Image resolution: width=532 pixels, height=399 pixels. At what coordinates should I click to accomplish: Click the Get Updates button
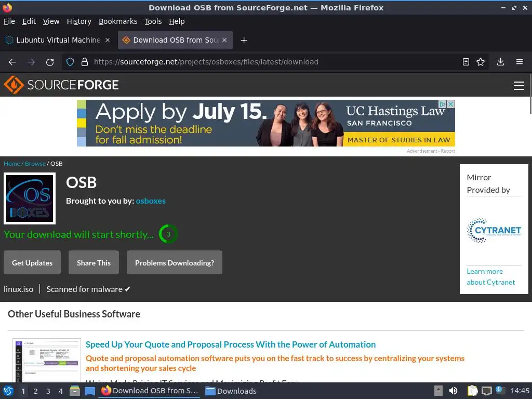pos(32,262)
